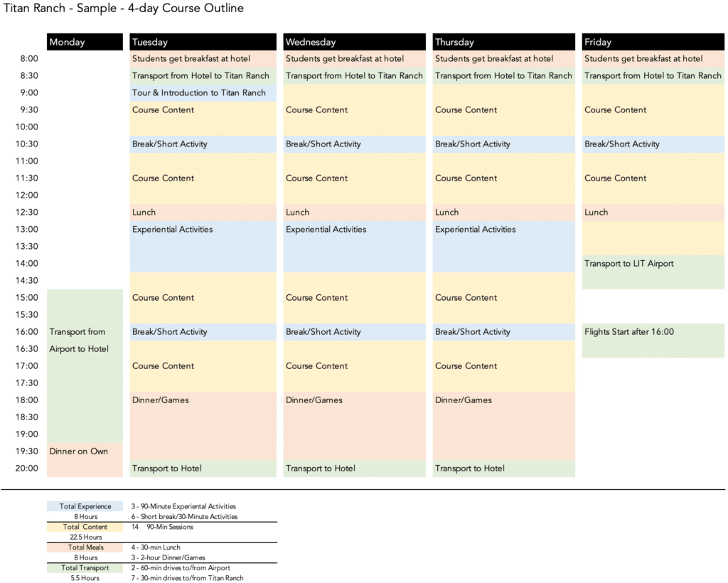Click "7 - 30-min drives to/from Titan Ranch"

click(x=187, y=578)
